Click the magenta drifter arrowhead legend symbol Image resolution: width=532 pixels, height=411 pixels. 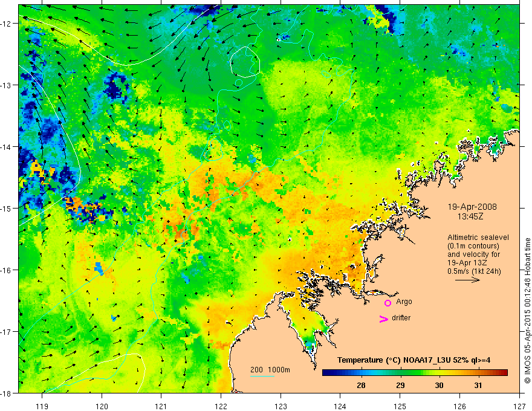pos(384,319)
